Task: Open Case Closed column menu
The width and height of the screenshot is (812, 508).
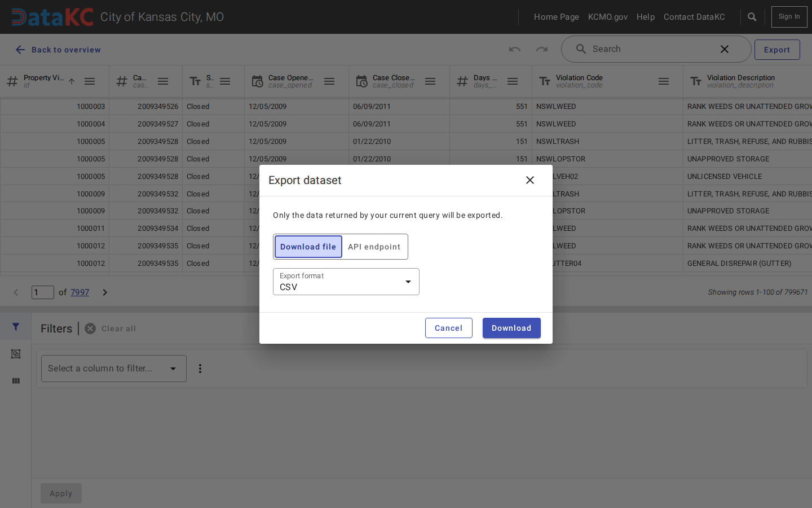Action: pyautogui.click(x=430, y=81)
